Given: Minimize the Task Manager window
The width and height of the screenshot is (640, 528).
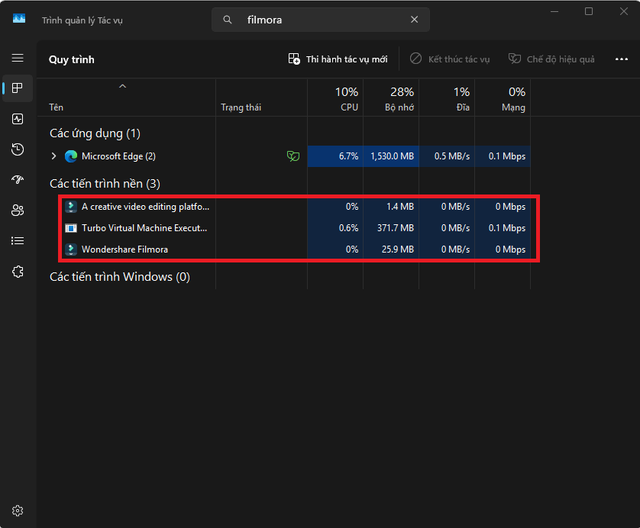Looking at the screenshot, I should coord(554,11).
